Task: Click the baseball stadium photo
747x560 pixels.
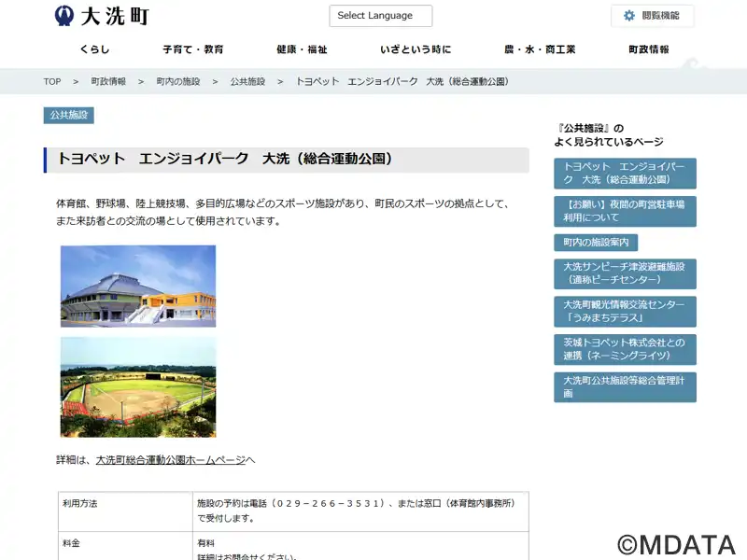Action: click(138, 386)
